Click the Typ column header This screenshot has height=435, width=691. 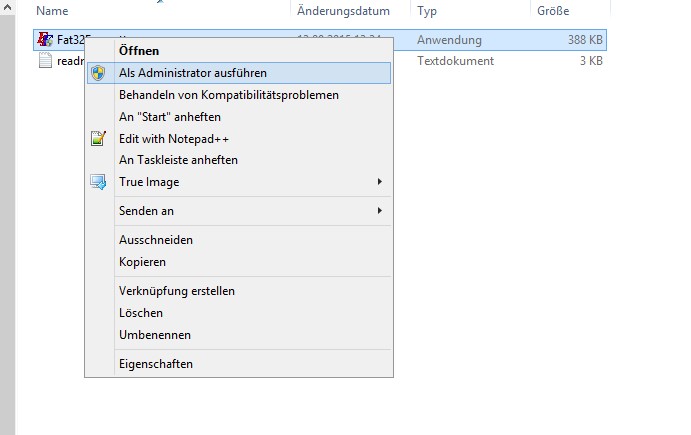pos(427,11)
